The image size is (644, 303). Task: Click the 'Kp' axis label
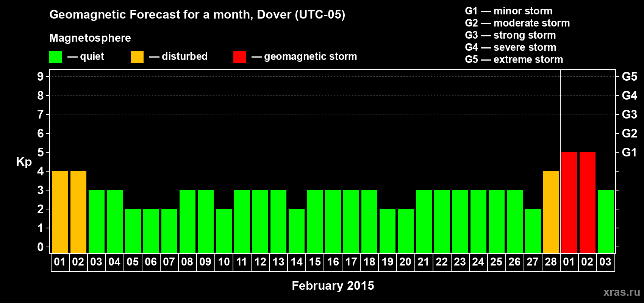pyautogui.click(x=24, y=162)
